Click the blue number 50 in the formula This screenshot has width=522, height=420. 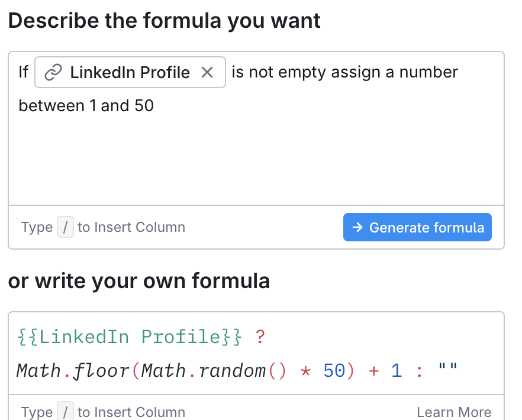334,371
